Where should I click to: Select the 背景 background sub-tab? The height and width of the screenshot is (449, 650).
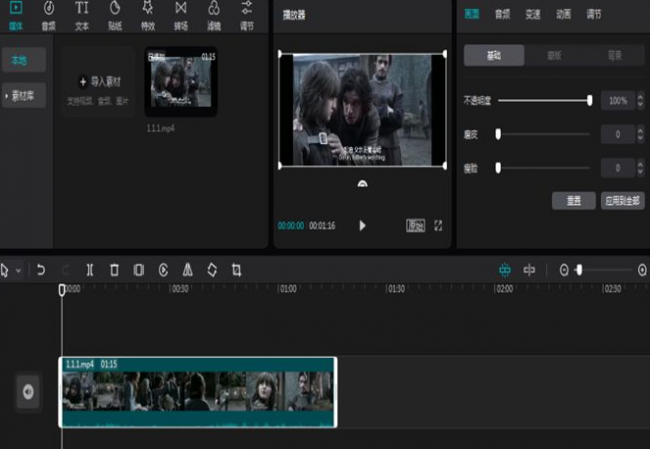[615, 55]
